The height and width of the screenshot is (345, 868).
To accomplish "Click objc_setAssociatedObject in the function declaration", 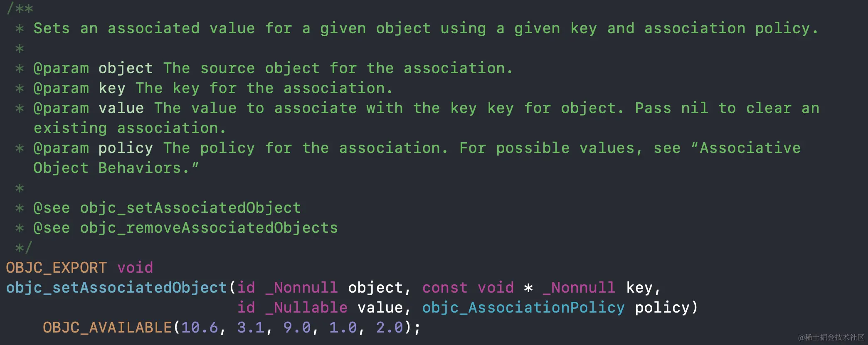I will coord(116,288).
